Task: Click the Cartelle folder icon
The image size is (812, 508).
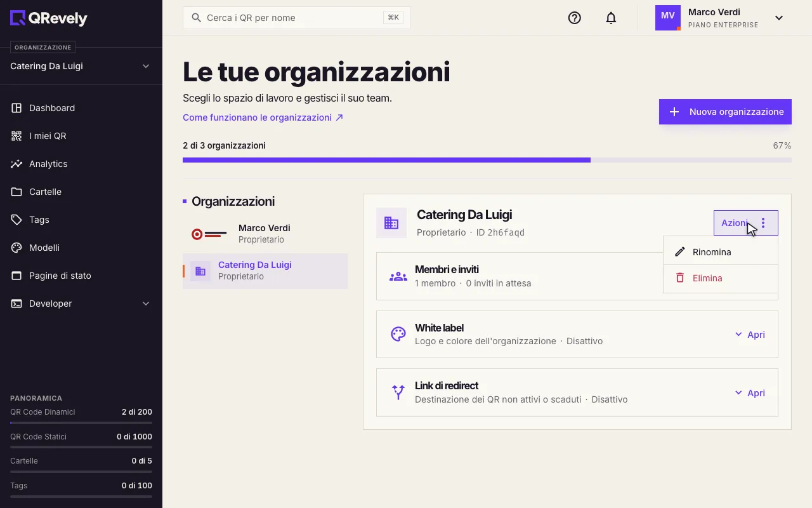Action: 16,192
